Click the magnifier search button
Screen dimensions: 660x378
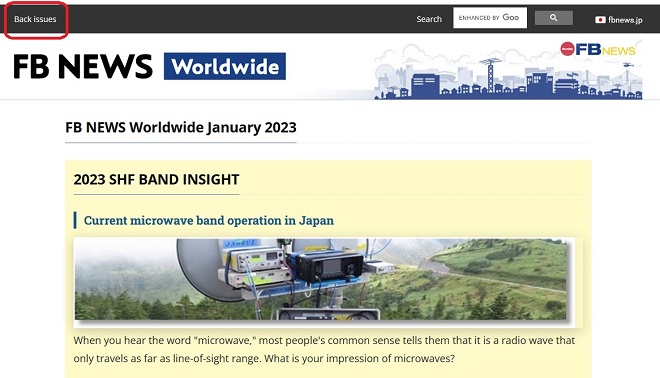pos(554,18)
